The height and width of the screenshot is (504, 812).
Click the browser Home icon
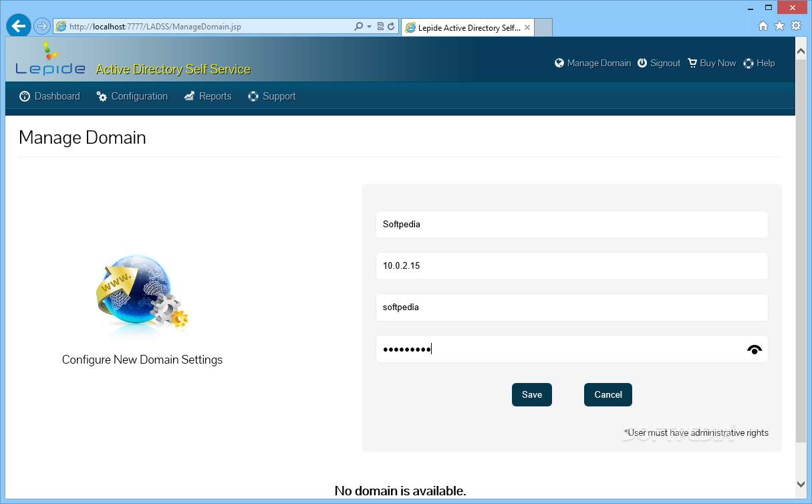763,26
